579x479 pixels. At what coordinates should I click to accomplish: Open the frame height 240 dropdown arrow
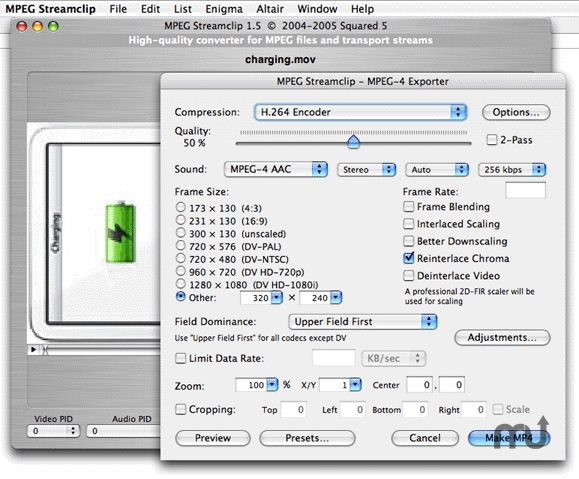[x=336, y=298]
